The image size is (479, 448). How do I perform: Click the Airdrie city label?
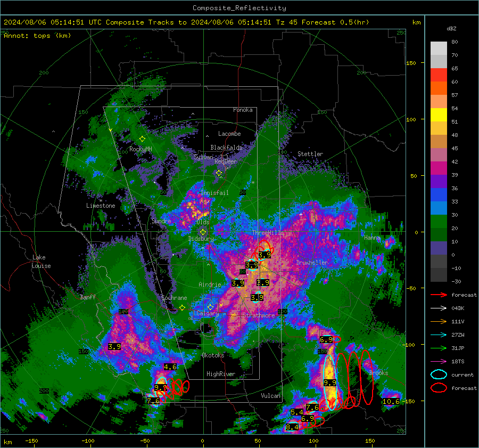[x=210, y=284]
